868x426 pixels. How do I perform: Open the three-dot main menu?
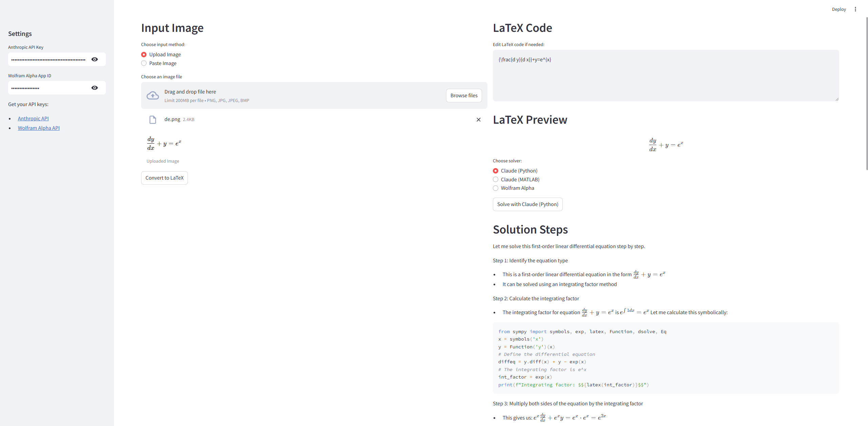[855, 9]
